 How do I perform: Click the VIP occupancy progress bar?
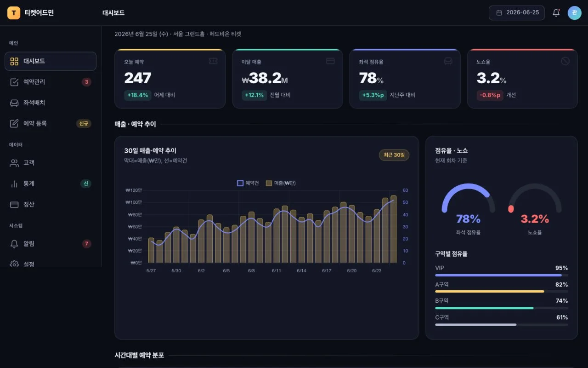pyautogui.click(x=501, y=275)
